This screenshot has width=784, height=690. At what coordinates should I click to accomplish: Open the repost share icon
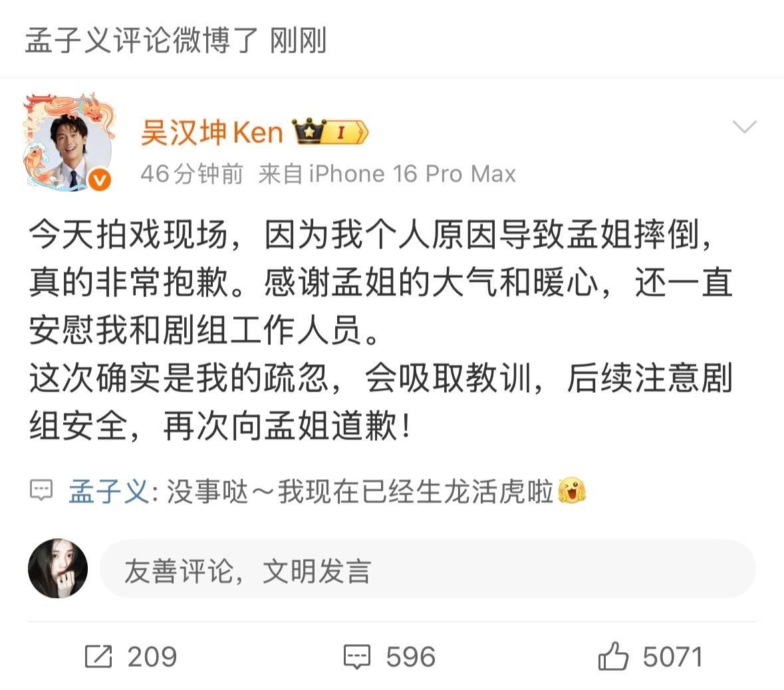click(98, 656)
